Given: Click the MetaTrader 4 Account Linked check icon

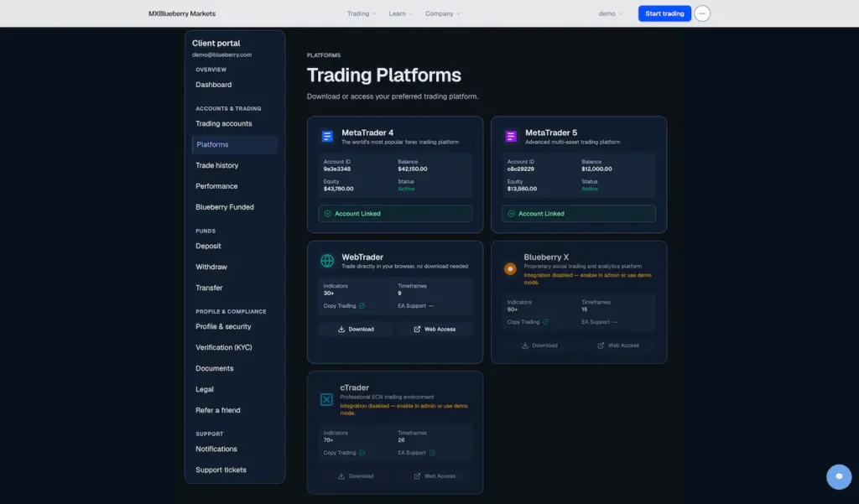Looking at the screenshot, I should click(328, 214).
